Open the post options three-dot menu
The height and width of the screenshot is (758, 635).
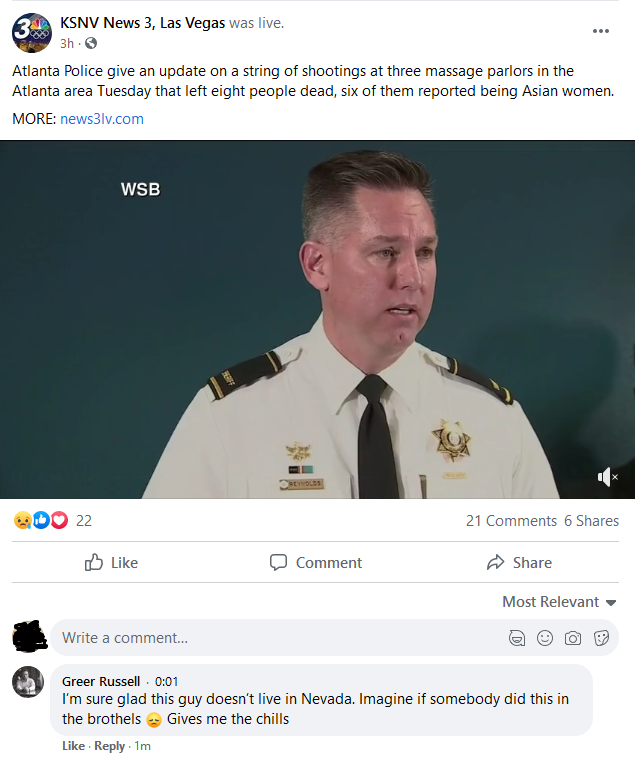coord(601,31)
